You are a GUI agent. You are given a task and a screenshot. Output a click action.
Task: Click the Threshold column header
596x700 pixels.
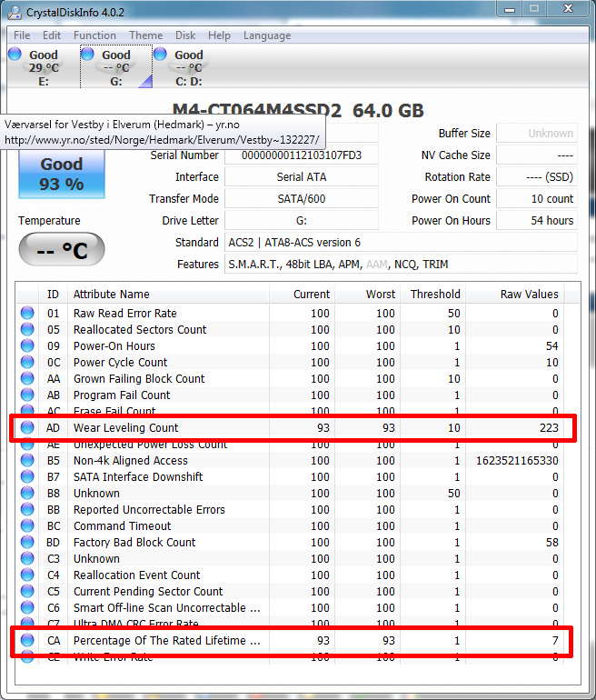coord(433,295)
